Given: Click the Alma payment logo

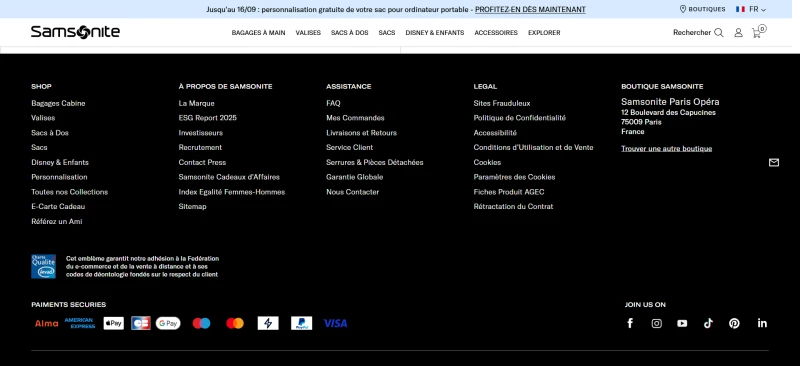Looking at the screenshot, I should point(46,323).
